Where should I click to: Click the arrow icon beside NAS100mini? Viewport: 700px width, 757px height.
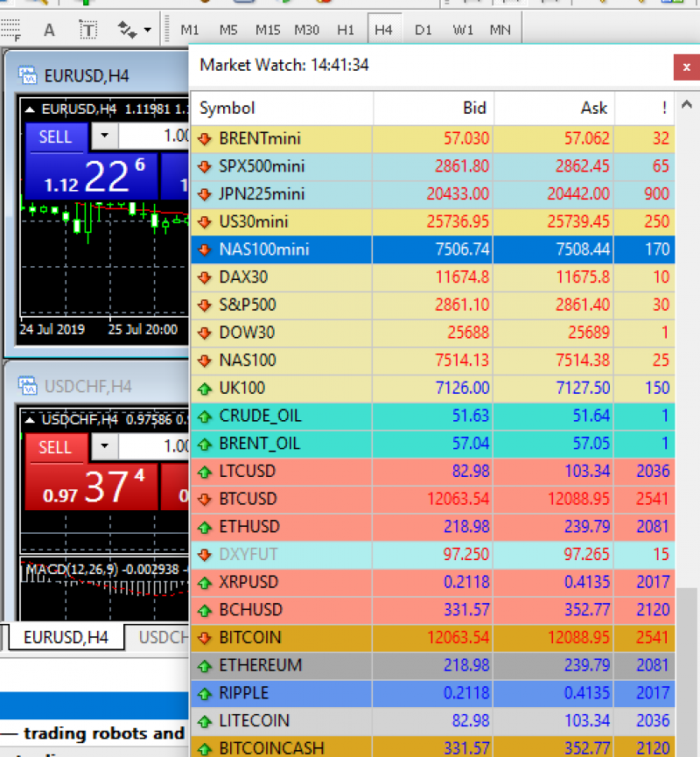pos(205,249)
